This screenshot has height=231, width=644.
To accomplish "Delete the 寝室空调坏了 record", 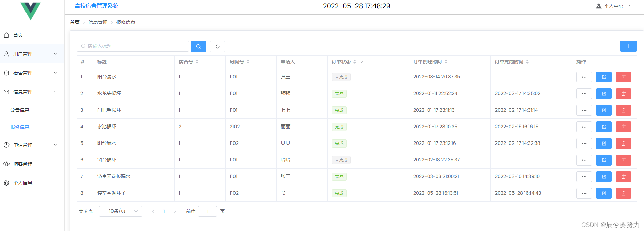I will [x=624, y=193].
